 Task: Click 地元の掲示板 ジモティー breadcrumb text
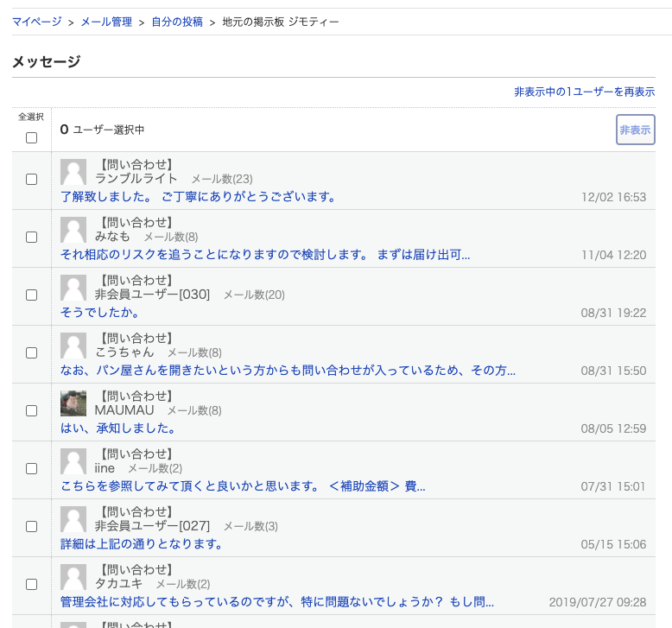280,22
